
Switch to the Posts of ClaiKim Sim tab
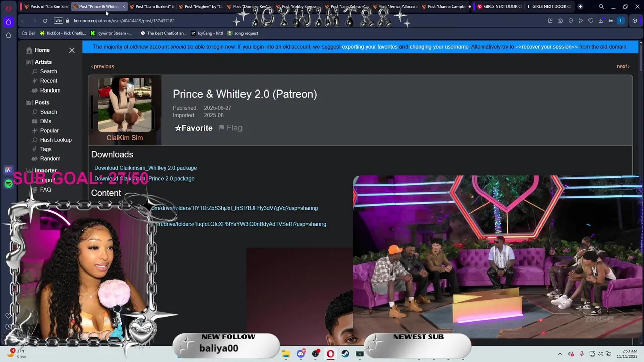coord(46,7)
